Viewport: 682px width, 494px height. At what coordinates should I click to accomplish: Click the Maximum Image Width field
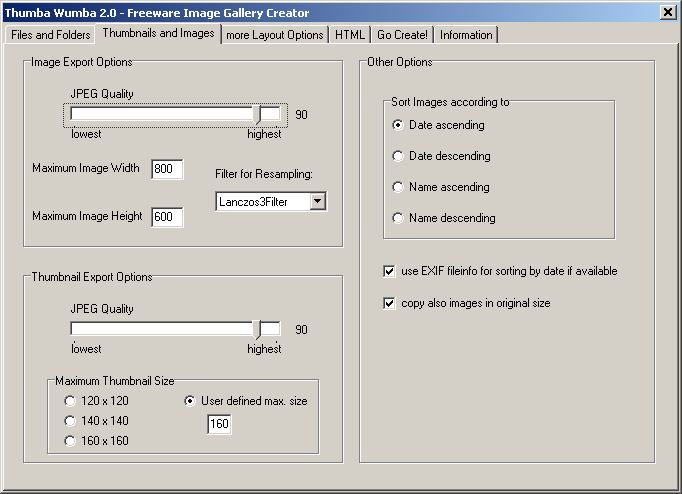pos(167,169)
